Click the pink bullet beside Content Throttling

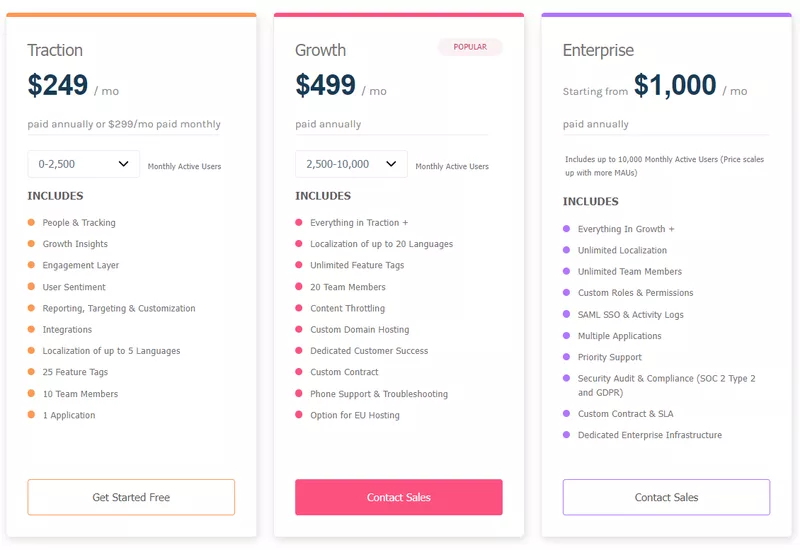click(299, 308)
